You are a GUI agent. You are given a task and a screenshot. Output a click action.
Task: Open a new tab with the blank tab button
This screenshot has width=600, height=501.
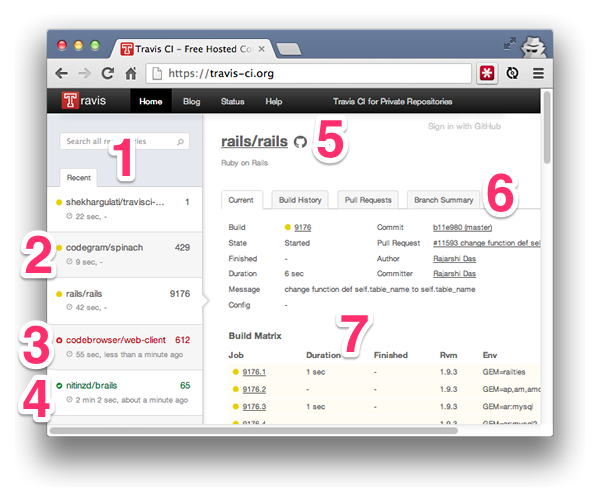[289, 49]
